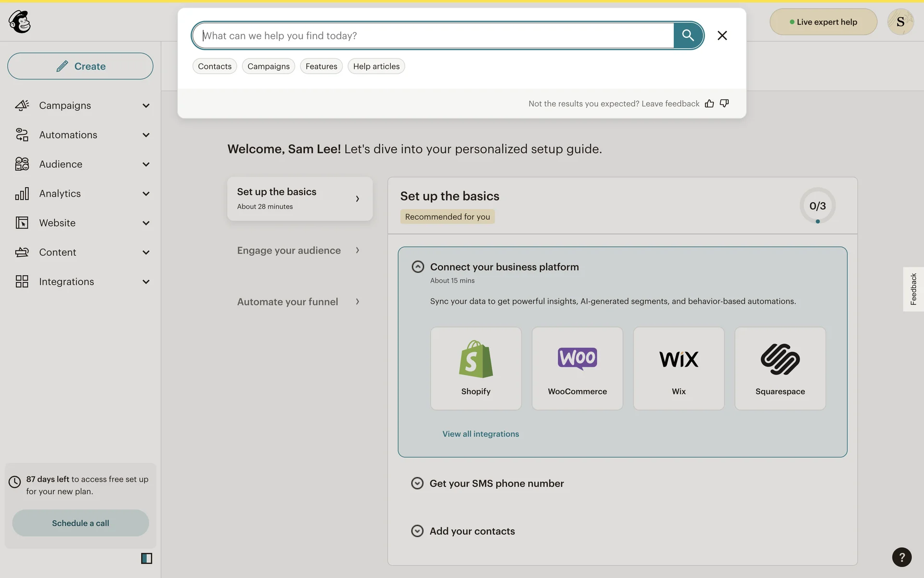
Task: Click the Schedule a call button
Action: click(80, 523)
